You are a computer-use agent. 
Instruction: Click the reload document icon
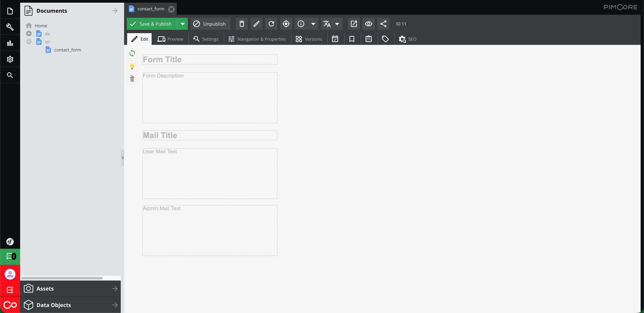pos(271,24)
